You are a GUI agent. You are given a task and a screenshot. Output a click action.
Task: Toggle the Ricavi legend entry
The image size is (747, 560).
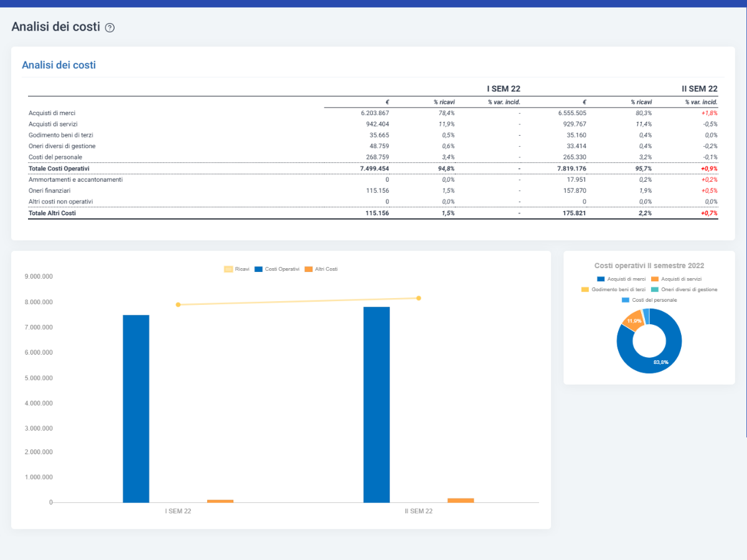(237, 269)
